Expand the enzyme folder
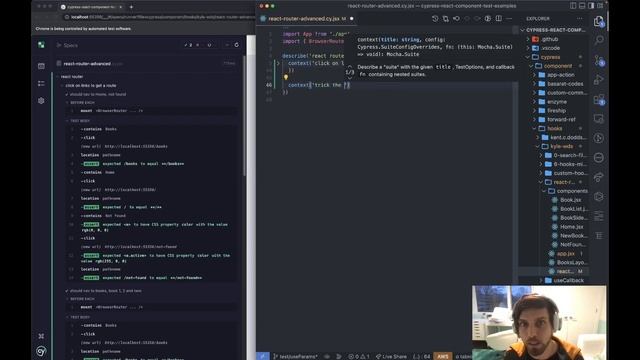 [x=557, y=102]
